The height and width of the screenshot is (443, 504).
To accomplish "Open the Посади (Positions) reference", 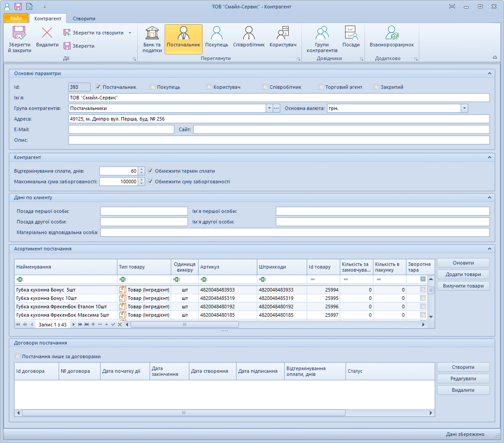I will [x=351, y=39].
